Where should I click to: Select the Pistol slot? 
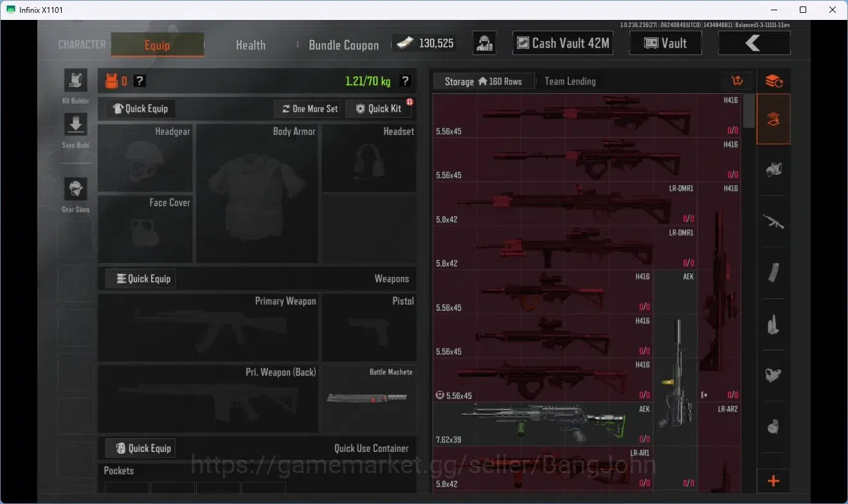pos(369,327)
